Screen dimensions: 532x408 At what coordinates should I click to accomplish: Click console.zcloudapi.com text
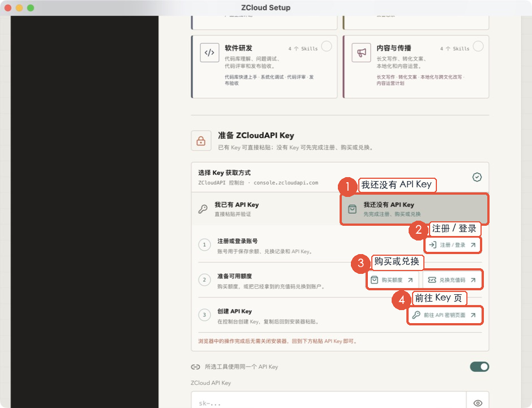coord(286,183)
